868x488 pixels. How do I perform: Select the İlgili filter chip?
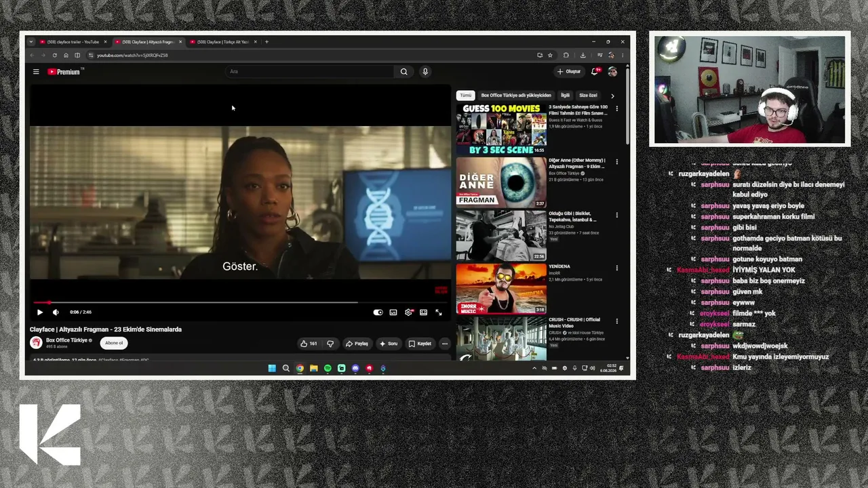click(565, 96)
